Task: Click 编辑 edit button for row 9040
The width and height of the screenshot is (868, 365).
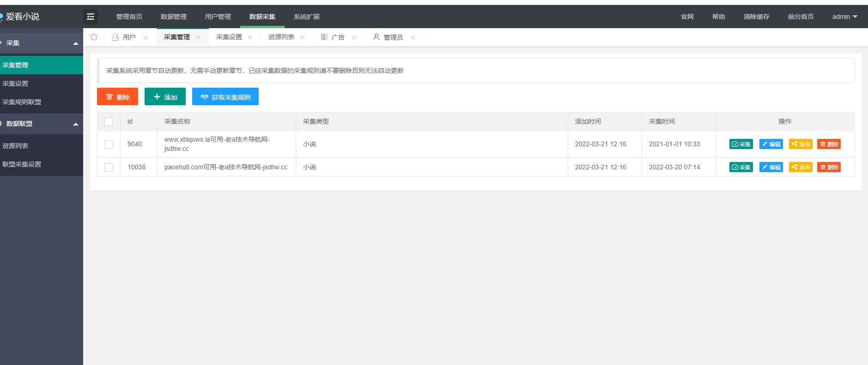Action: pos(771,144)
